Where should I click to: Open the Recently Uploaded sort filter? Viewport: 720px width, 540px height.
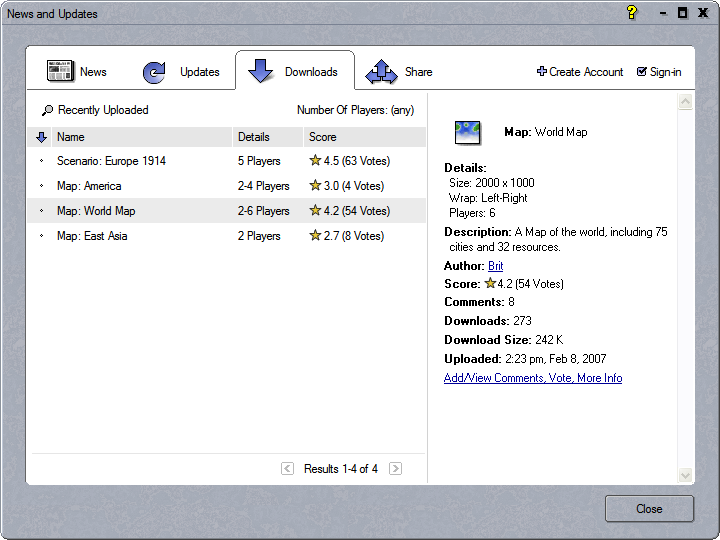(x=102, y=110)
